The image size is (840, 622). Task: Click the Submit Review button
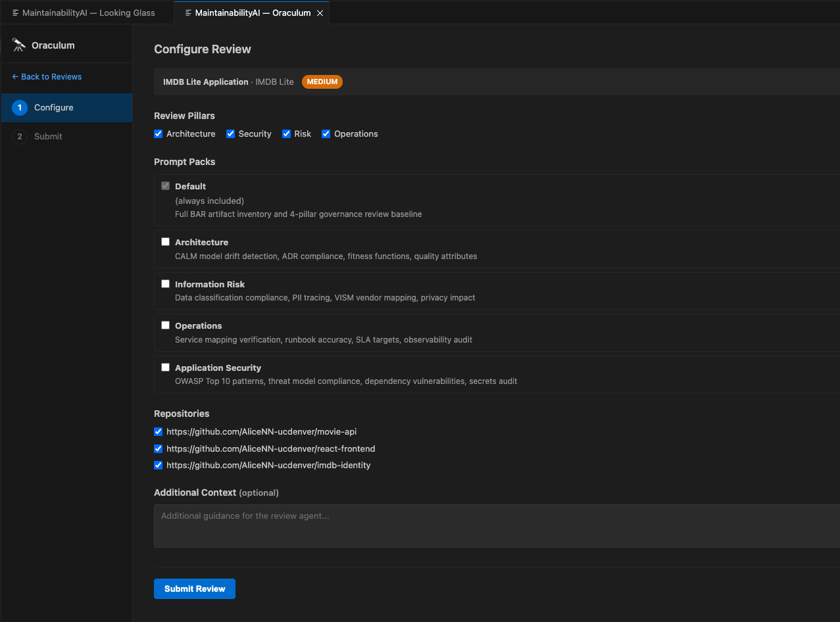pos(194,588)
